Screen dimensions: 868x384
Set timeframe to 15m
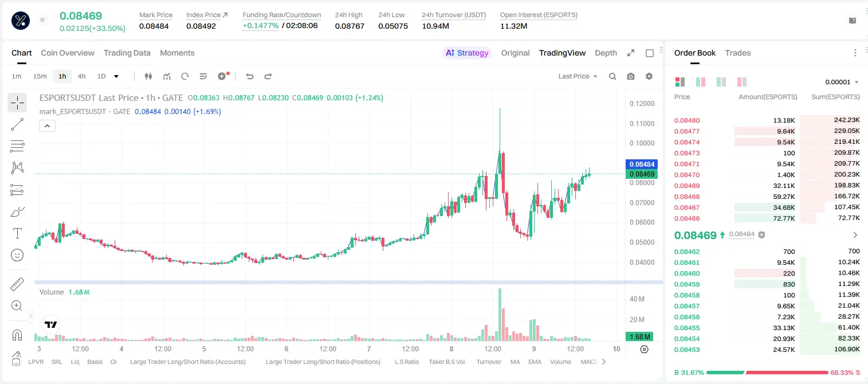click(x=40, y=76)
